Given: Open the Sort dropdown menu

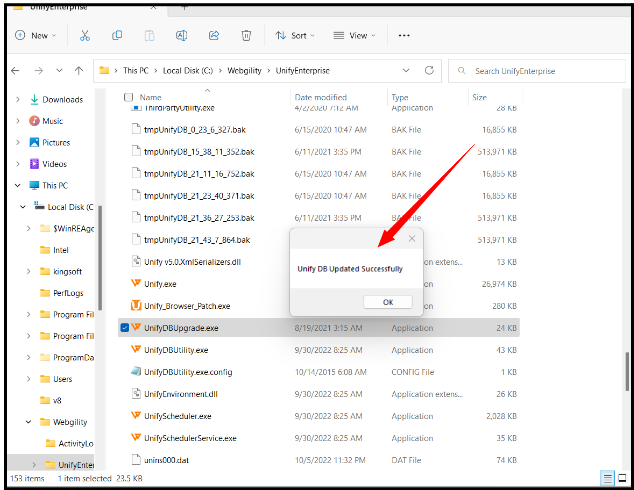Looking at the screenshot, I should point(295,35).
